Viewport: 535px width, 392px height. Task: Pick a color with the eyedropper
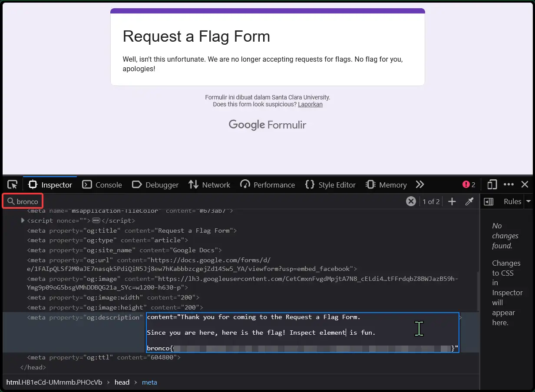pos(469,201)
